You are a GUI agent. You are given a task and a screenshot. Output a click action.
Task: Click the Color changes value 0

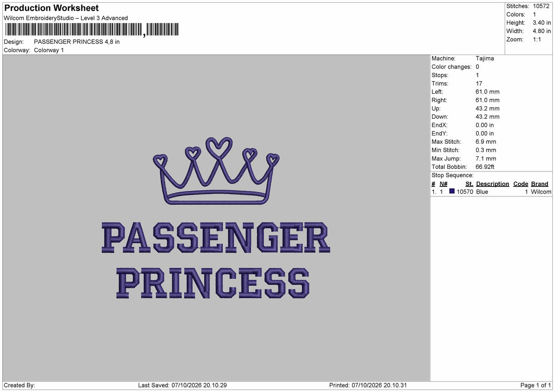477,67
